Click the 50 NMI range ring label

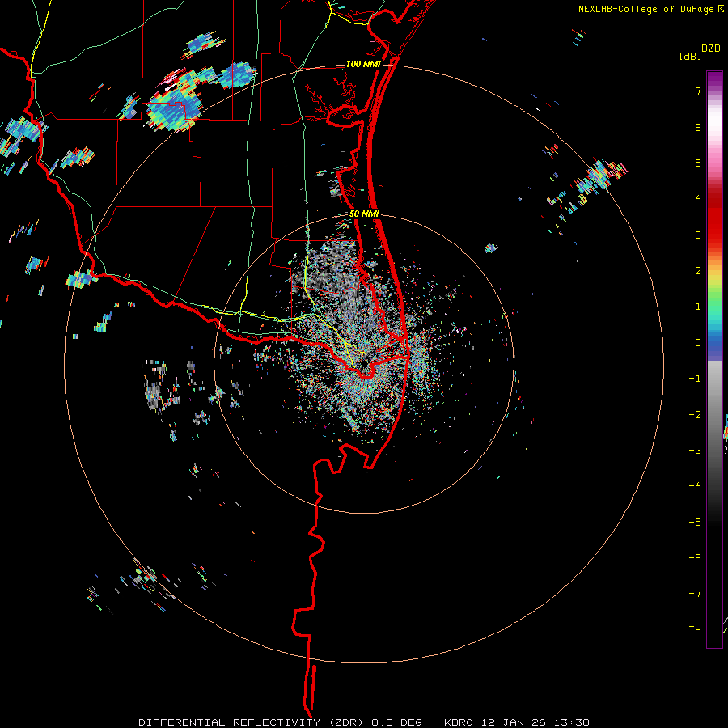[365, 214]
